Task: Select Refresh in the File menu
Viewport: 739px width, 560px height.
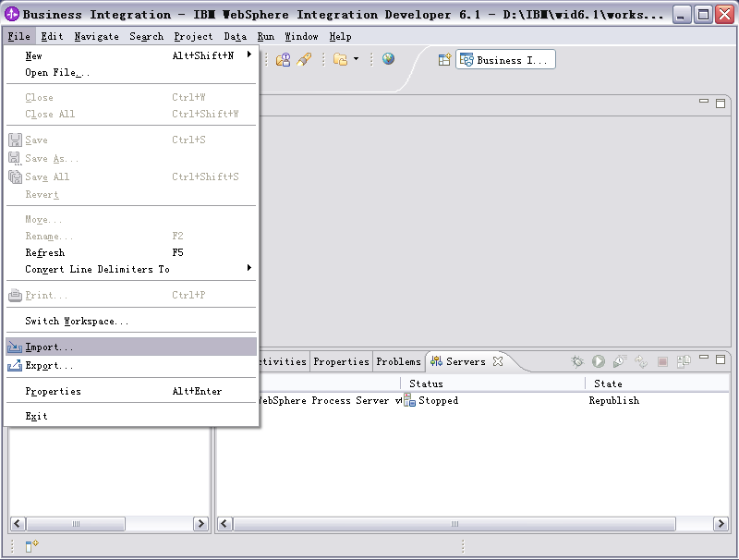Action: (131, 252)
